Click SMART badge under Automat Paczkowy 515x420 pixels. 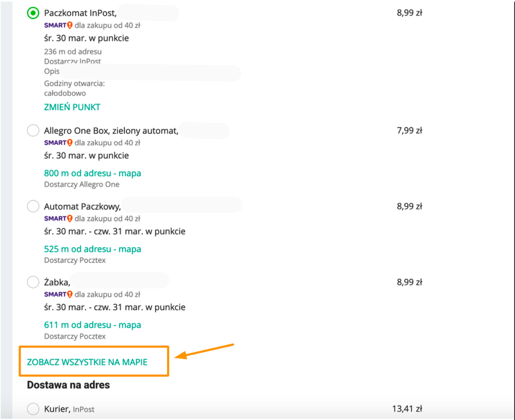pos(58,219)
